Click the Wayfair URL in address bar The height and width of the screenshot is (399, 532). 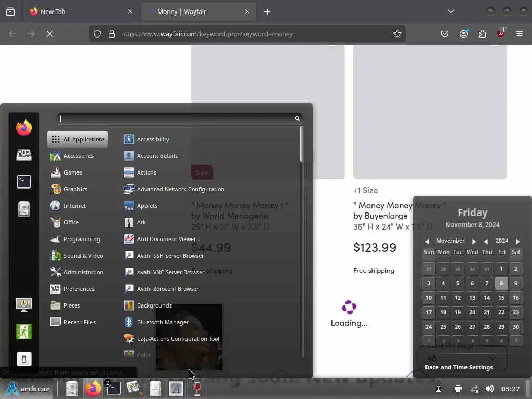click(207, 34)
